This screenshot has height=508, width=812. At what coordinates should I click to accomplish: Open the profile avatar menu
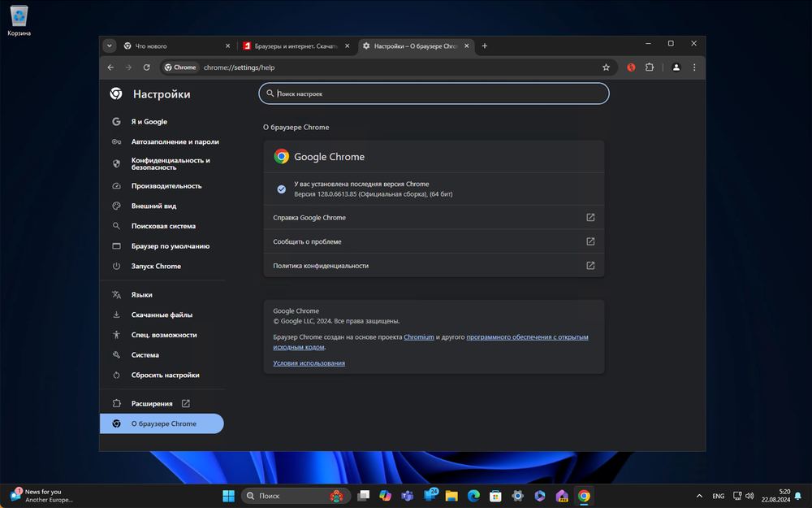click(676, 67)
